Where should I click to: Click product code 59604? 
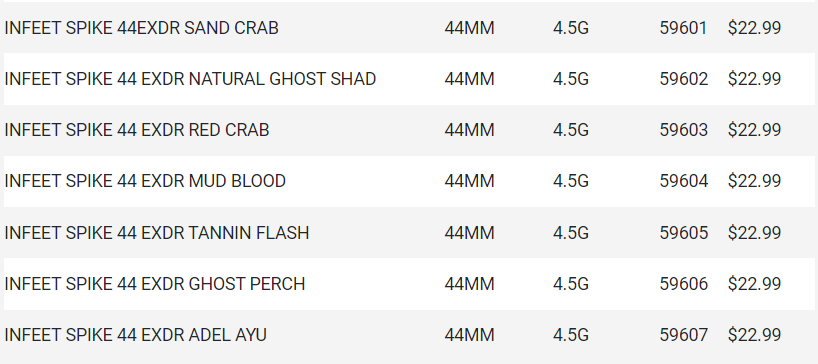click(x=683, y=181)
